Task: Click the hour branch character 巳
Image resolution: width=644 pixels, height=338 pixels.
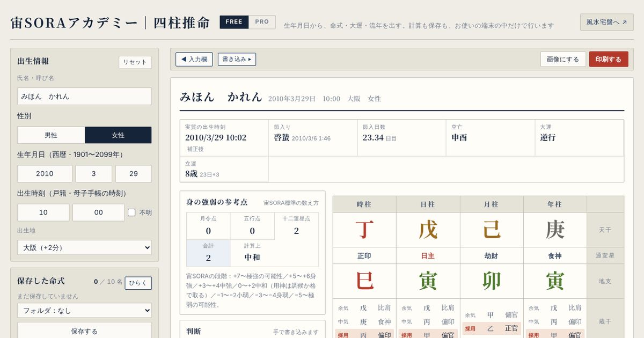Action: (x=364, y=281)
